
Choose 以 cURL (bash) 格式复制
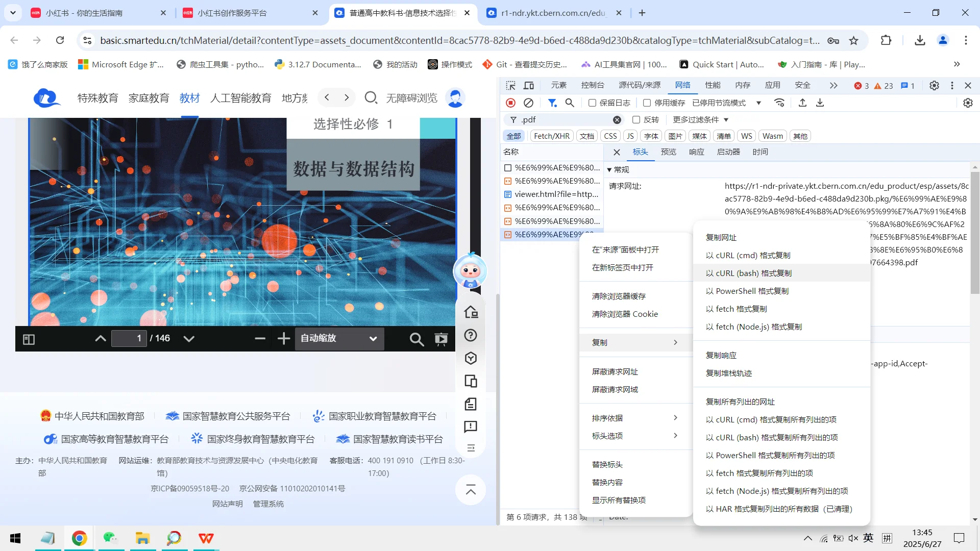tap(781, 273)
